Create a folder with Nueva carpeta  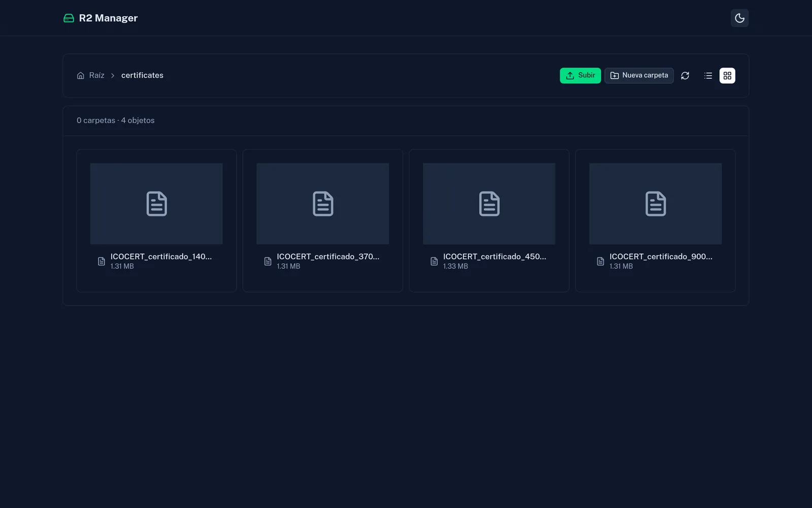pos(639,75)
